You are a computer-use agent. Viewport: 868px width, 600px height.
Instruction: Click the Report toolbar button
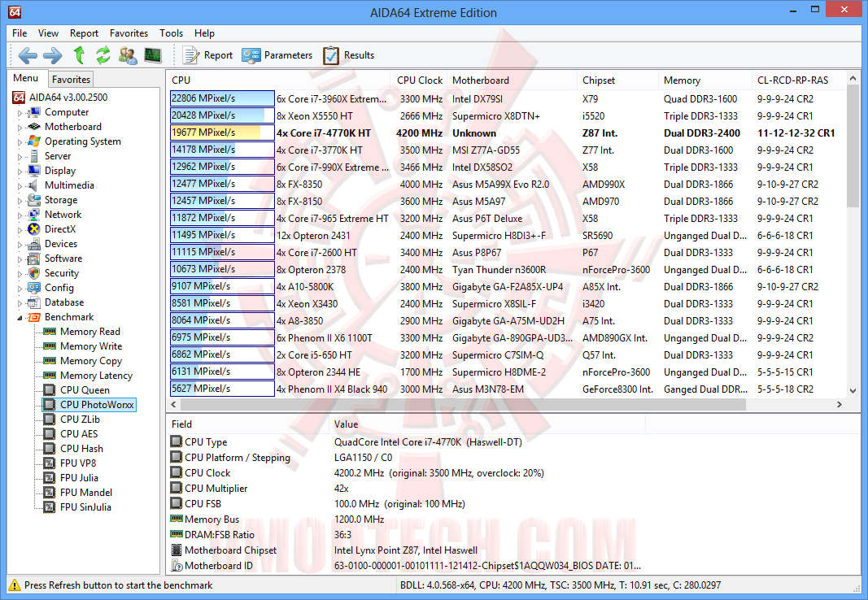coord(207,55)
